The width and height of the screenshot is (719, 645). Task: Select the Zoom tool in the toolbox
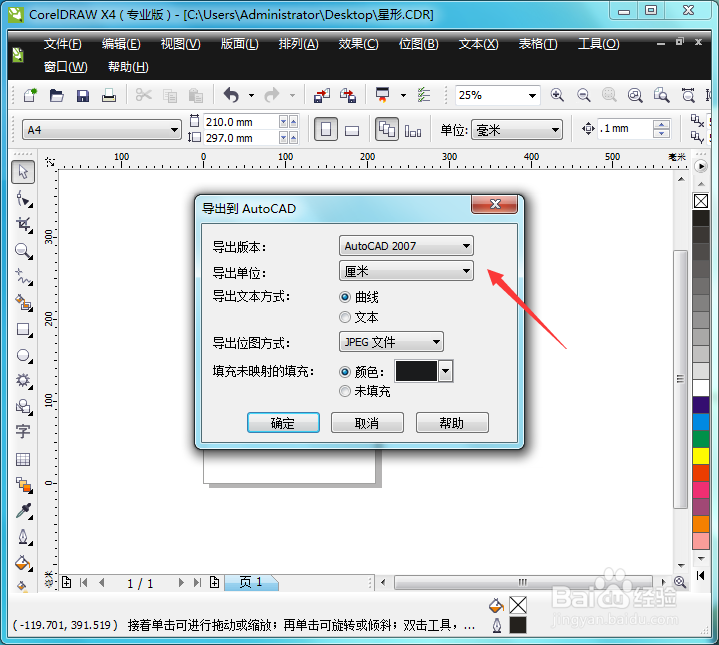click(23, 251)
